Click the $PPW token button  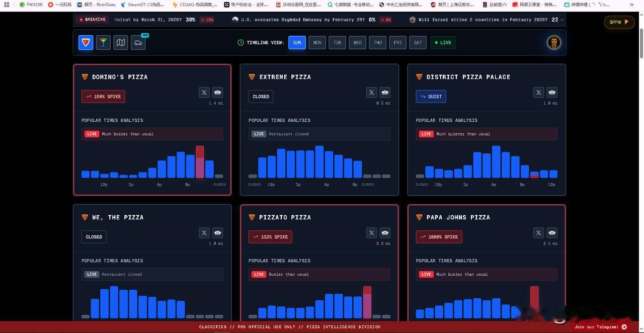619,22
